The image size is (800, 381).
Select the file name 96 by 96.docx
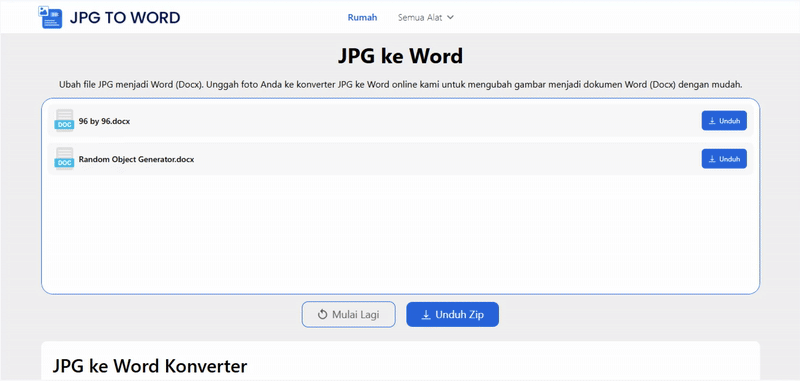pos(104,121)
